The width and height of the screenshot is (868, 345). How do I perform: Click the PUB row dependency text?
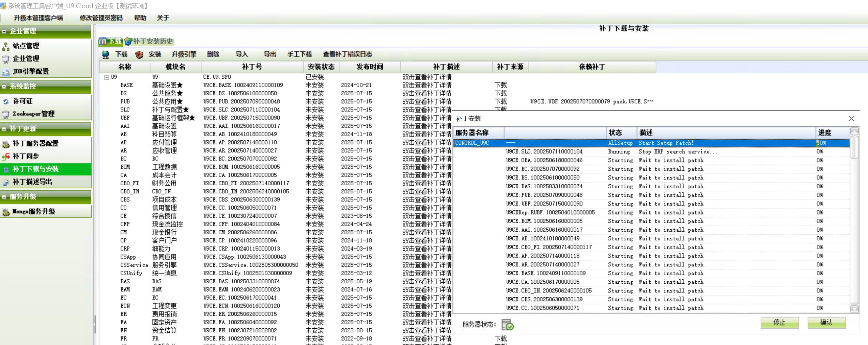click(x=591, y=101)
